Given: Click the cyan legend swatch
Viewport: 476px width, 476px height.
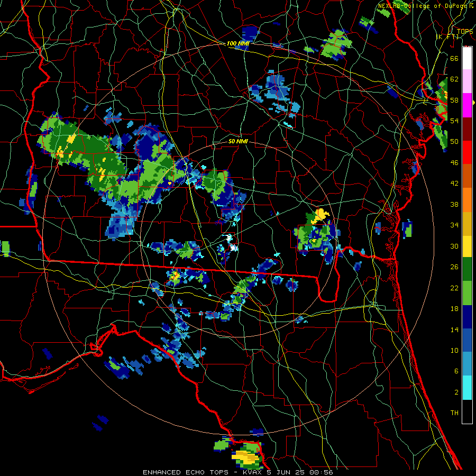Looking at the screenshot, I should coord(467,388).
